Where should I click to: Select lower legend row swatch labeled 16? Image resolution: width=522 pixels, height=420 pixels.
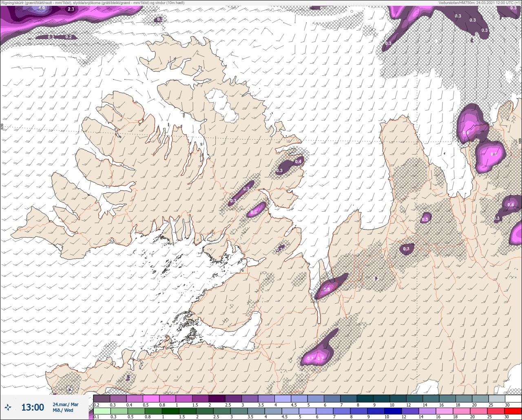point(444,411)
